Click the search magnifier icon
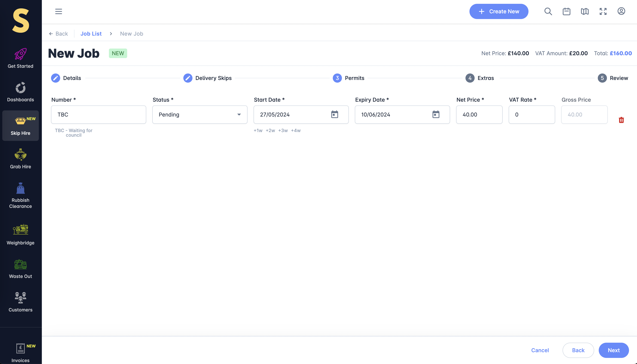 tap(548, 11)
